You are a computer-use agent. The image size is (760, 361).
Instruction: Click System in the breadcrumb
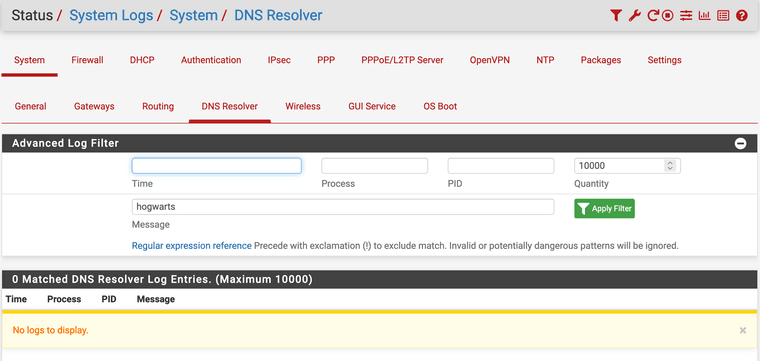click(193, 15)
